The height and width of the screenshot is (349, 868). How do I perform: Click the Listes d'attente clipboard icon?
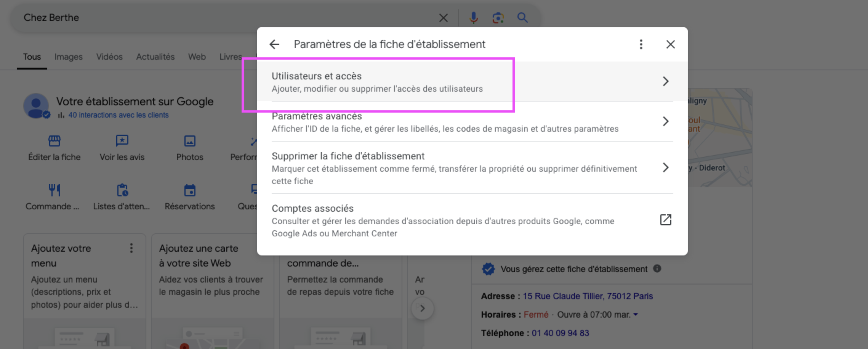122,190
